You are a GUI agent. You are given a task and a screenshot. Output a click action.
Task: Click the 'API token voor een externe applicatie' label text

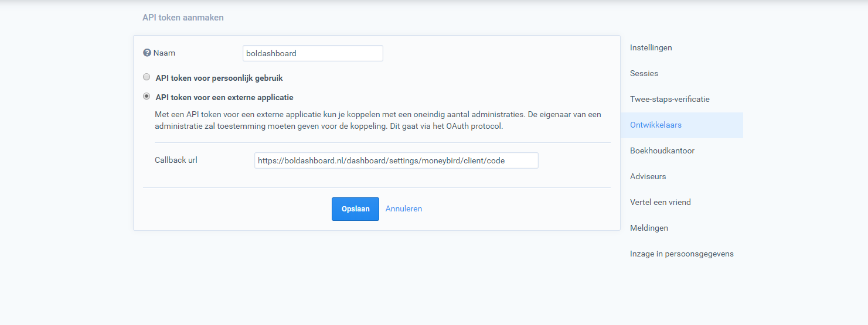tap(224, 97)
